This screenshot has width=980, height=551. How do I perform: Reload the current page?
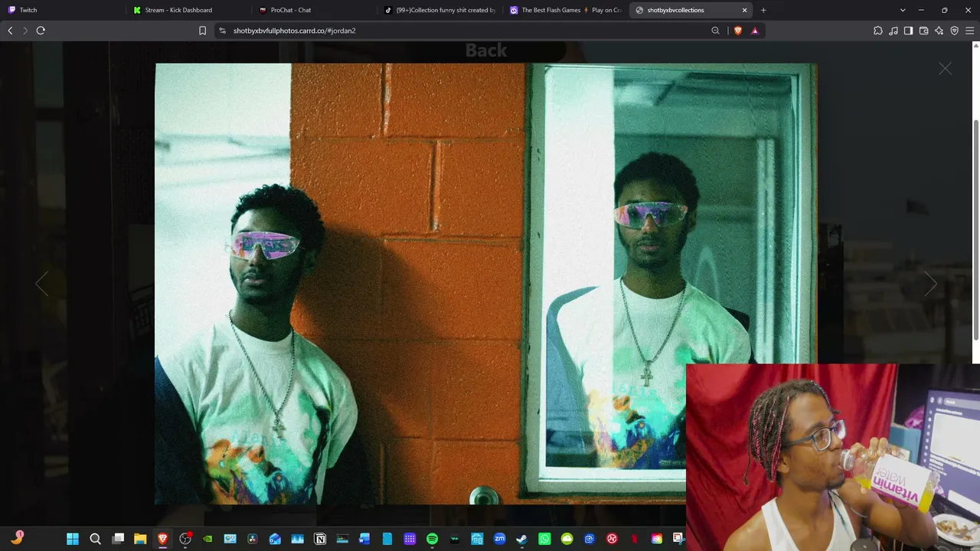41,31
